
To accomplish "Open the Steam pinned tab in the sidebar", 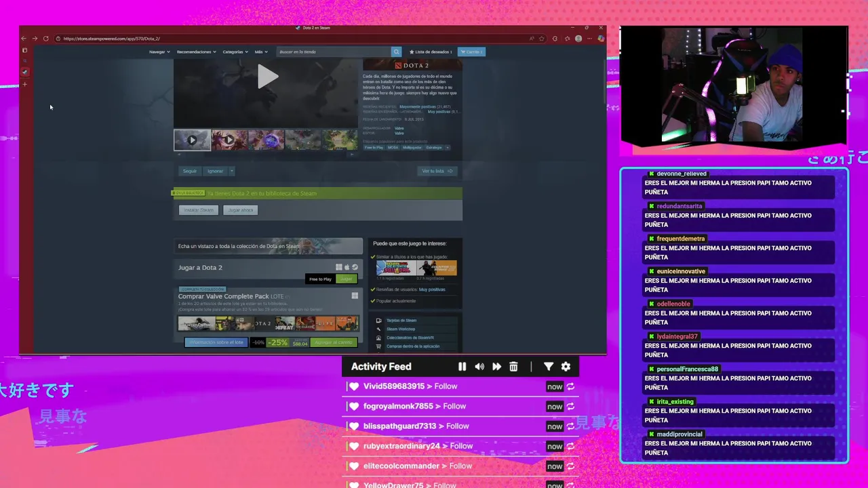I will pyautogui.click(x=25, y=72).
